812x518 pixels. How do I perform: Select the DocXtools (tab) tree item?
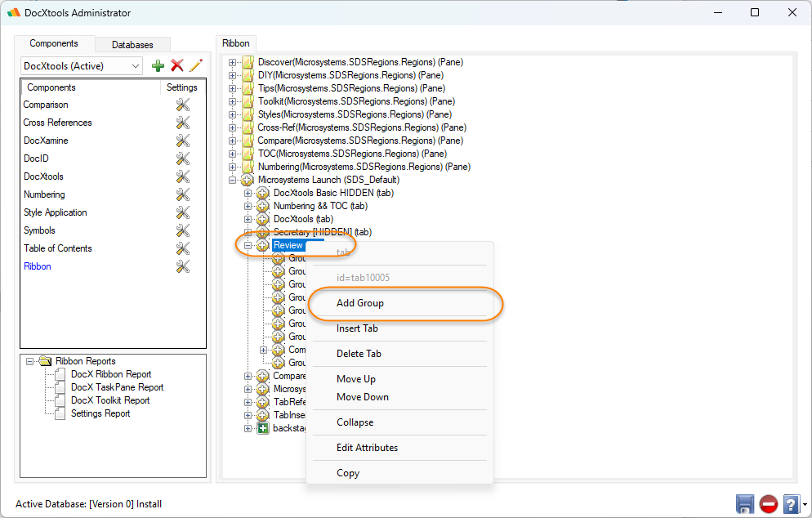coord(303,219)
